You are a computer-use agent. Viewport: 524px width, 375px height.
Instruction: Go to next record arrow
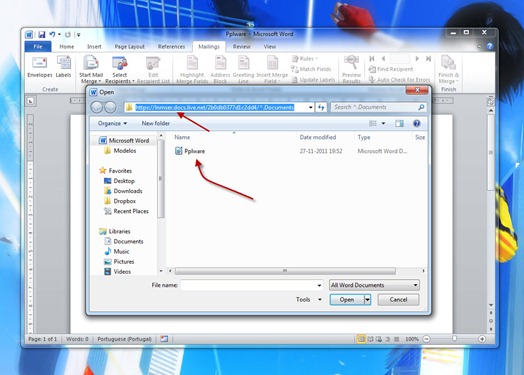417,59
